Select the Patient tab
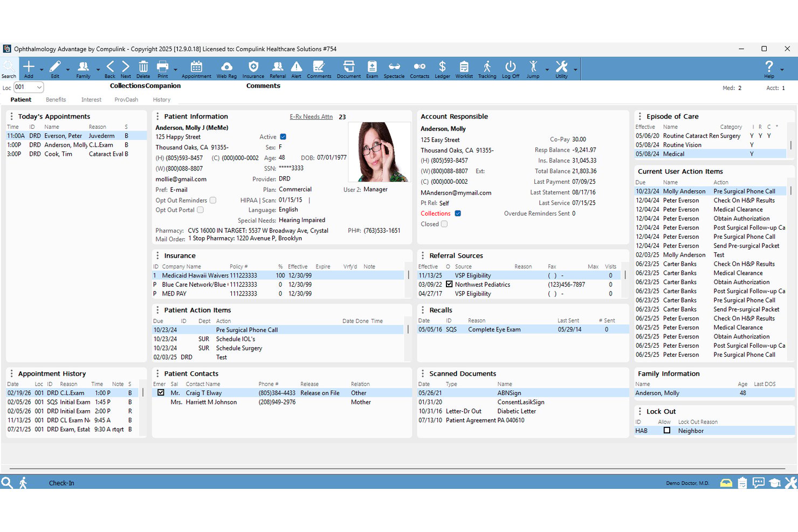Screen dimensions: 798x532 coord(21,100)
